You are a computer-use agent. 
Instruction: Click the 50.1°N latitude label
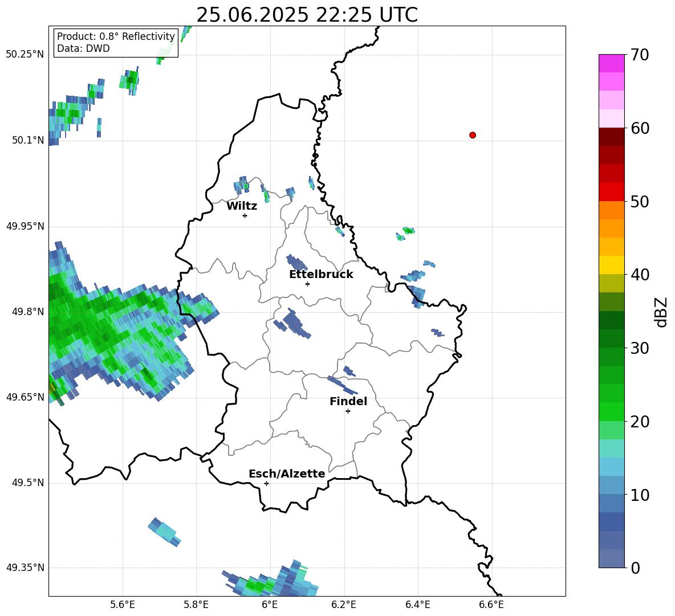[28, 140]
